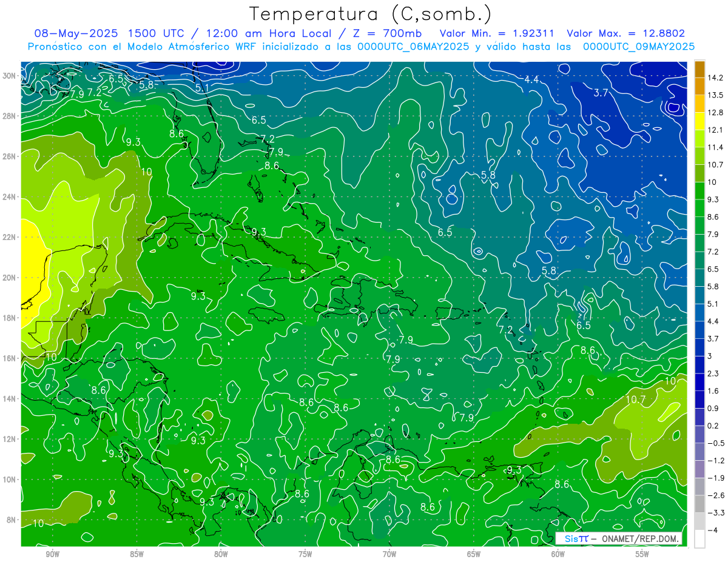This screenshot has height=562, width=728.
Task: Click the purple colorbar swatch between -1.9 and -1.2
Action: pyautogui.click(x=699, y=469)
